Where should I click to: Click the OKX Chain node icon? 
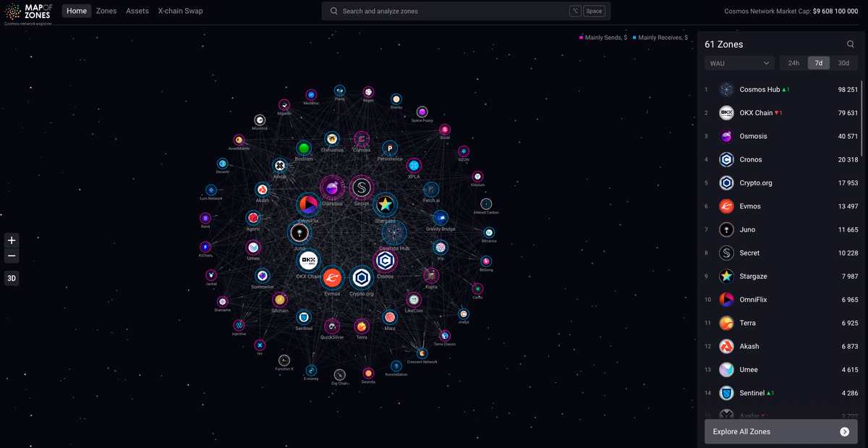(309, 261)
